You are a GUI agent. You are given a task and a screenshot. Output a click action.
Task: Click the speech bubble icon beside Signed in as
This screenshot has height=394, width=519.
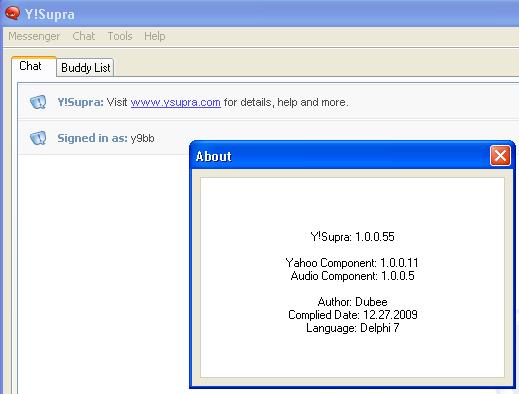(x=38, y=138)
